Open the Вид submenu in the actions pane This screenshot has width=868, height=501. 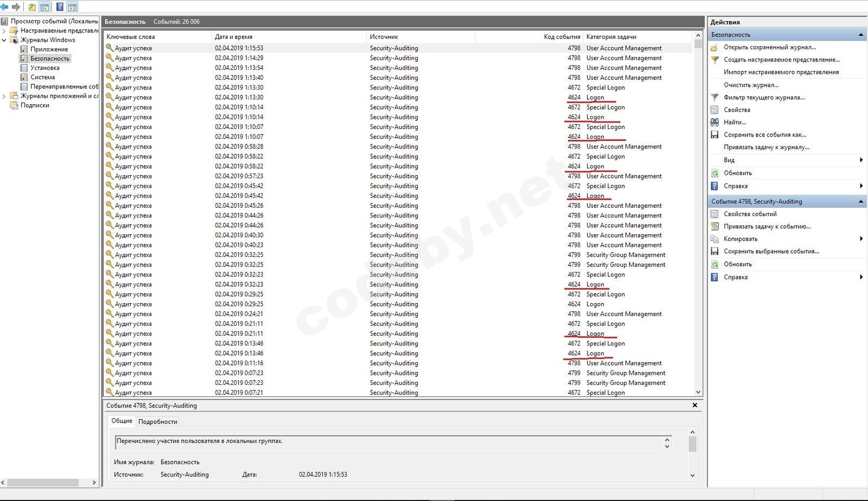click(x=861, y=160)
